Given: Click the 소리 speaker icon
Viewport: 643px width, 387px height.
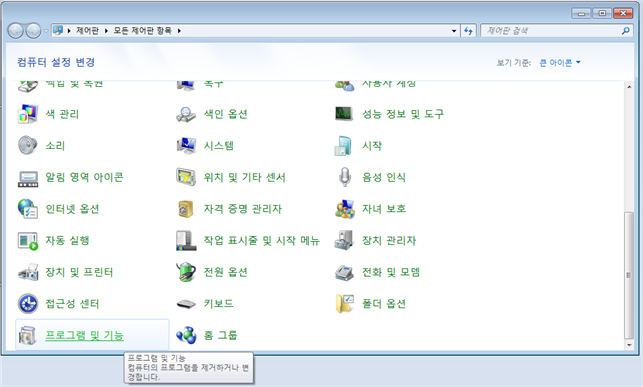Looking at the screenshot, I should point(28,146).
